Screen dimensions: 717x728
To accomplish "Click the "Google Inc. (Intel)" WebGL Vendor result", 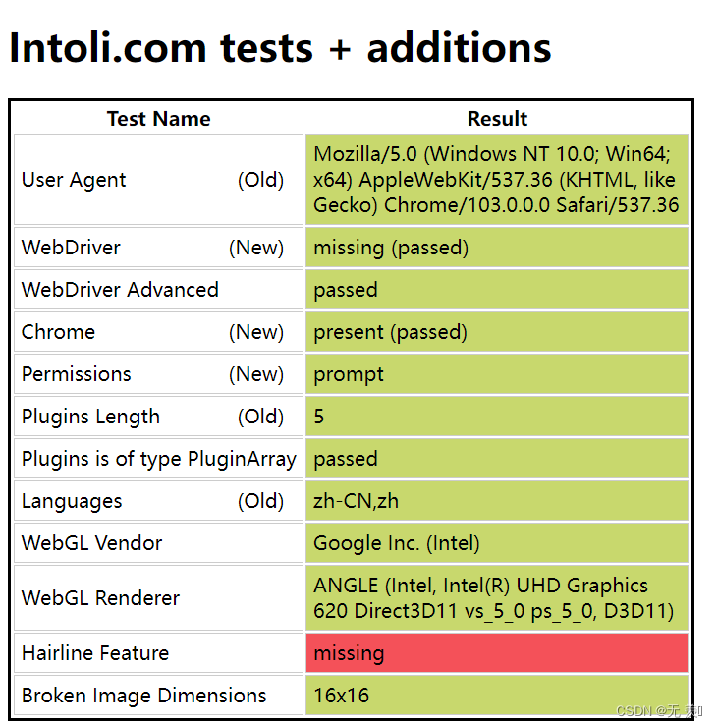I will pyautogui.click(x=397, y=543).
